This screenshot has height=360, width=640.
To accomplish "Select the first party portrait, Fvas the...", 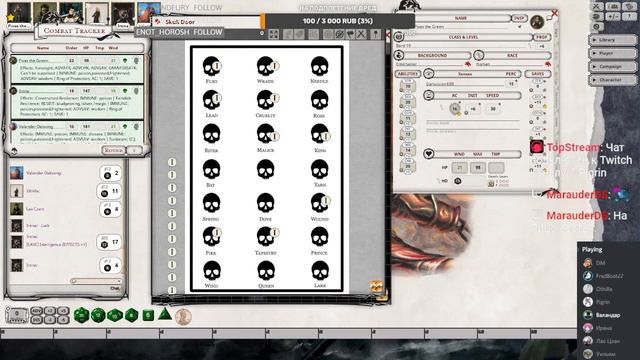I will click(18, 14).
